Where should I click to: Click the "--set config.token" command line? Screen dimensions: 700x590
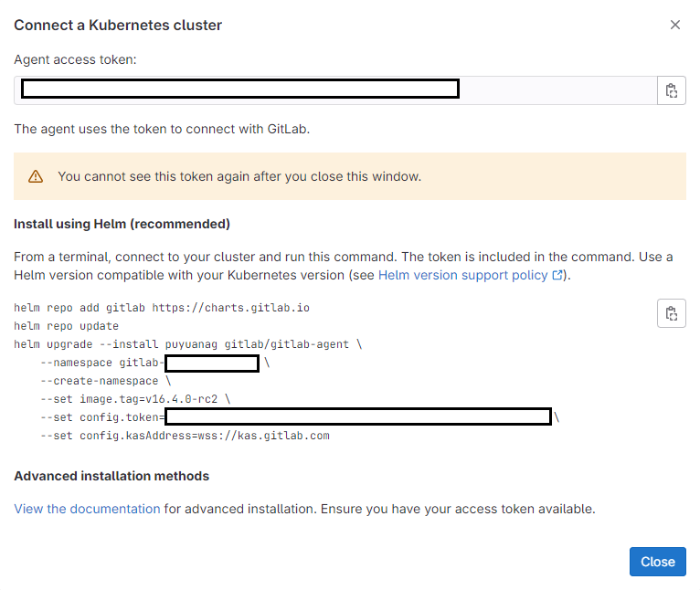click(102, 417)
